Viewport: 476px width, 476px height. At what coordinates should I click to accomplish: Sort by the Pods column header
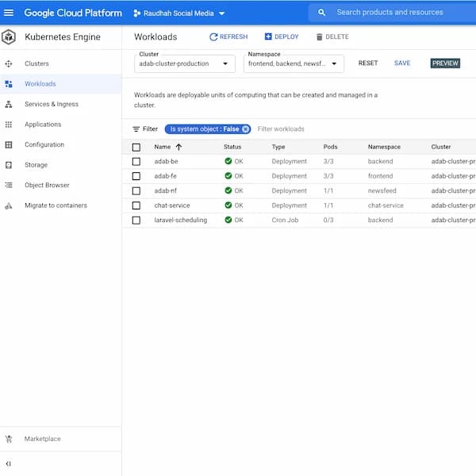click(330, 147)
